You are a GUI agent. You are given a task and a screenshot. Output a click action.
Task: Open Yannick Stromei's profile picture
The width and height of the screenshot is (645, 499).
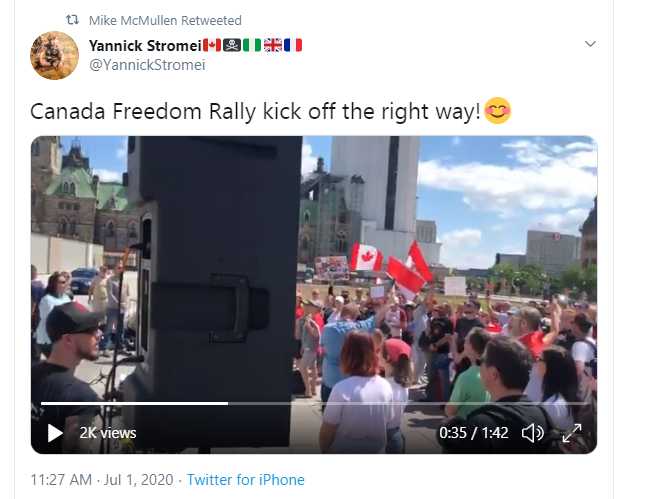coord(54,55)
